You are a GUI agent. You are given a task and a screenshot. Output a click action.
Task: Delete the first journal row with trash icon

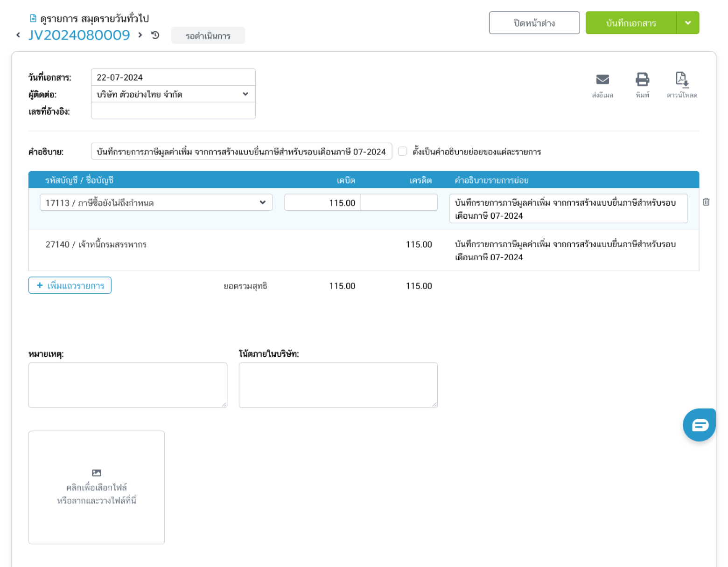706,202
